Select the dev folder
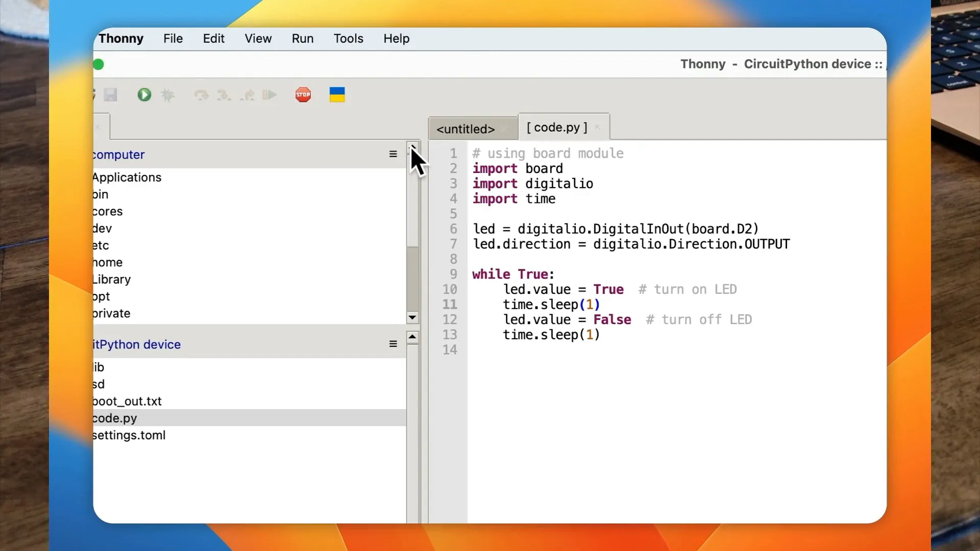 click(250, 228)
